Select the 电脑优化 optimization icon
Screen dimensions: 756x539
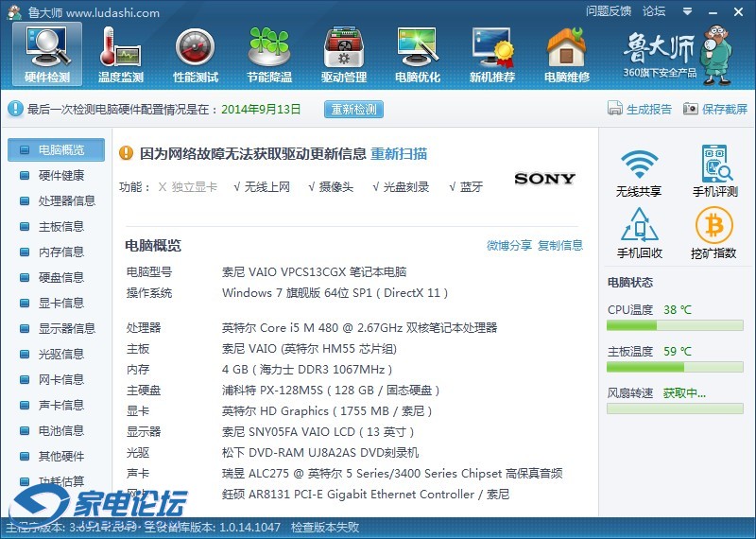pos(418,54)
